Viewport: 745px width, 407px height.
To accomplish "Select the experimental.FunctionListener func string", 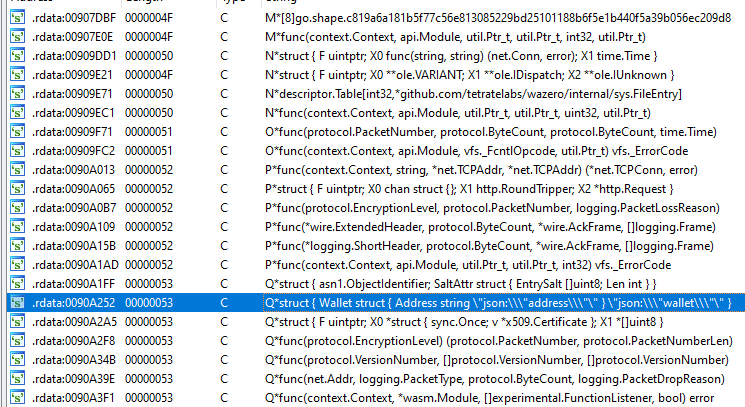I will point(490,398).
